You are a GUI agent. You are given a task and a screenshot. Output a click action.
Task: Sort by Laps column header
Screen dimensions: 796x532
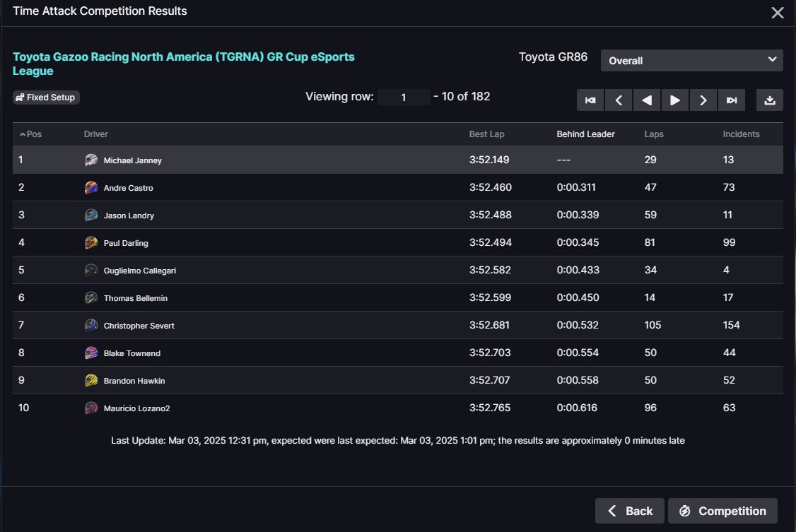654,134
